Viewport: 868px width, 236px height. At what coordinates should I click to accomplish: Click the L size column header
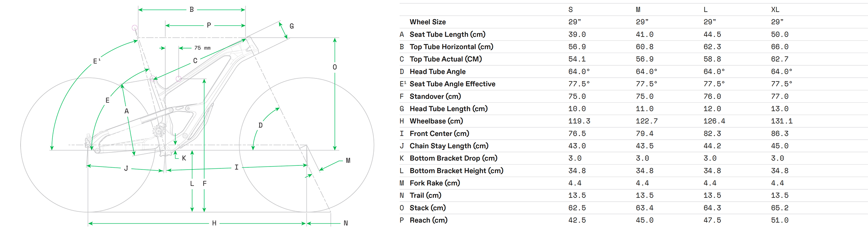point(705,10)
